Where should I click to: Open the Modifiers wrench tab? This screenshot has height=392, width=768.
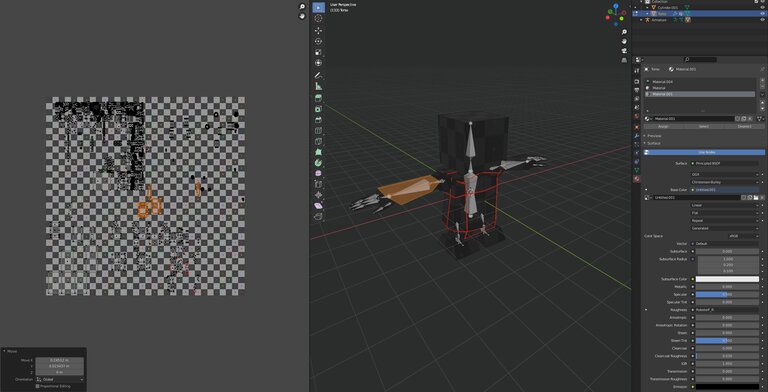pos(637,135)
